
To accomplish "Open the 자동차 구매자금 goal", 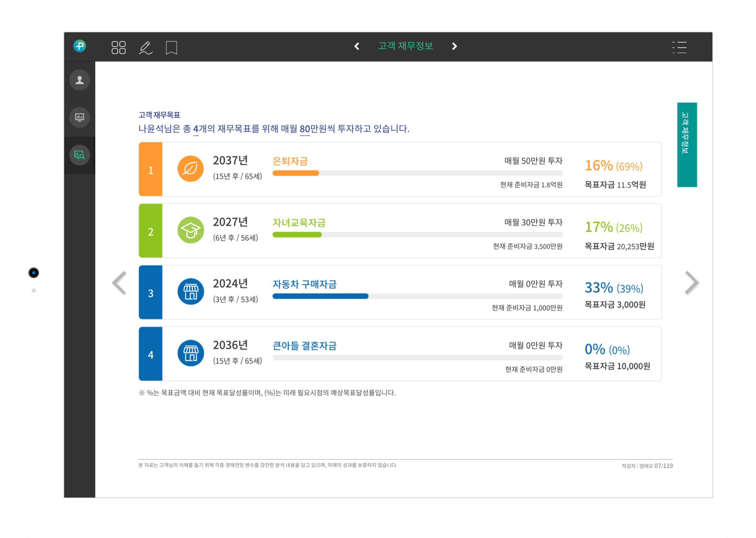I will click(304, 284).
